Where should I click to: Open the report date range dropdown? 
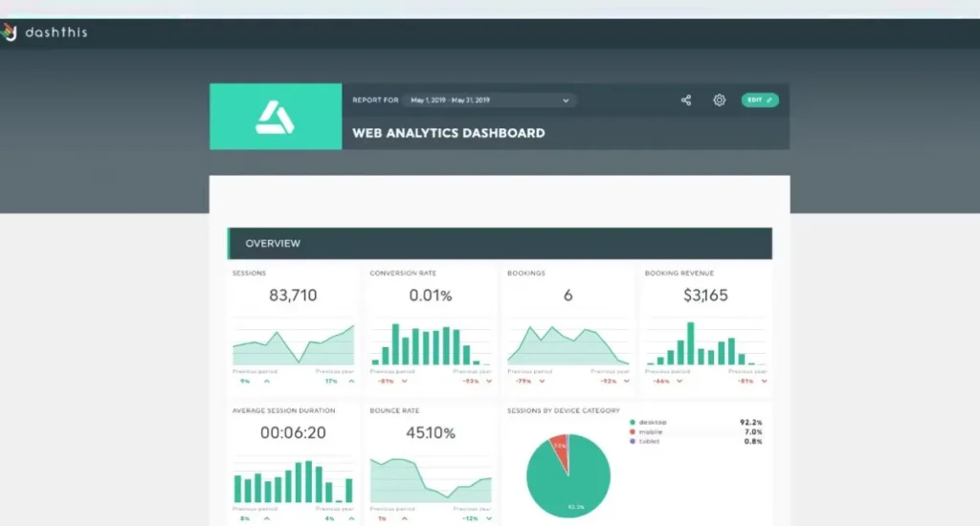(488, 100)
